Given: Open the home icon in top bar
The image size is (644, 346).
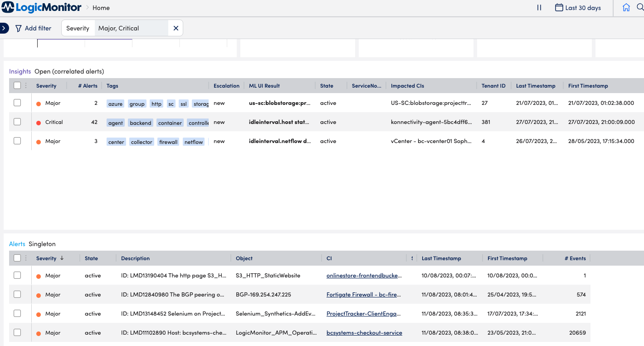Looking at the screenshot, I should coord(626,8).
